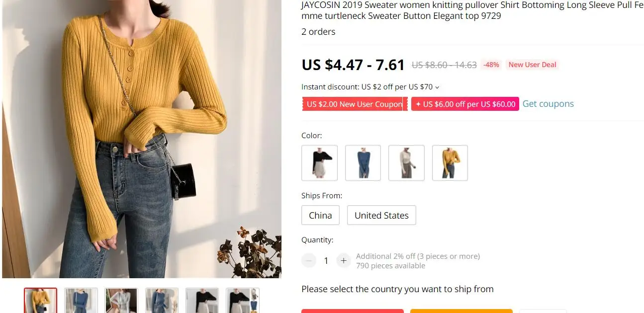Claim the US $2.00 New User Coupon
The width and height of the screenshot is (644, 313).
(355, 104)
